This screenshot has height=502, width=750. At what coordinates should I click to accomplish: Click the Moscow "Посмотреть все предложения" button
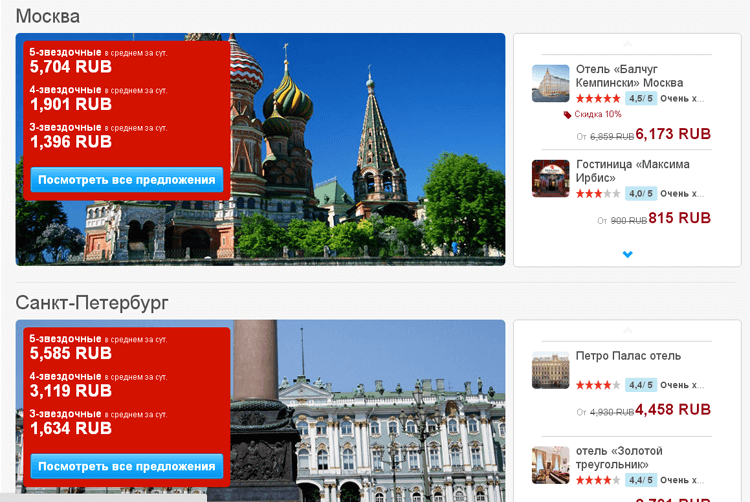click(126, 180)
